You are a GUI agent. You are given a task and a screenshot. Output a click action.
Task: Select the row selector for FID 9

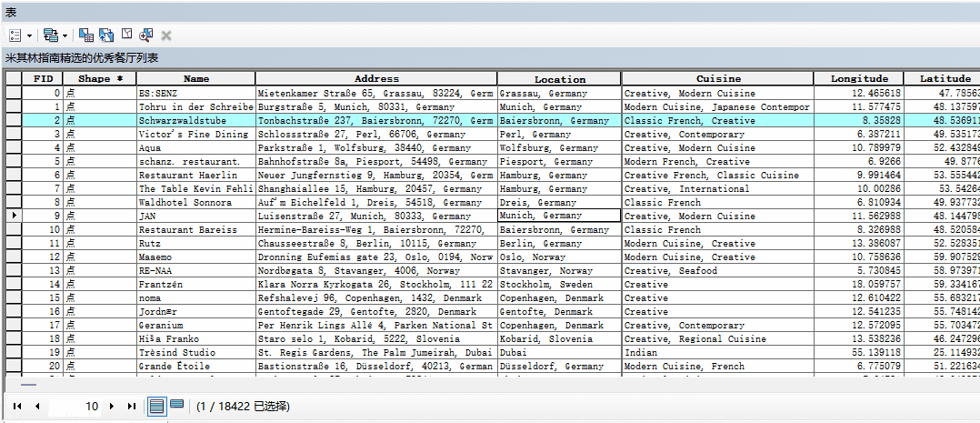coord(14,216)
